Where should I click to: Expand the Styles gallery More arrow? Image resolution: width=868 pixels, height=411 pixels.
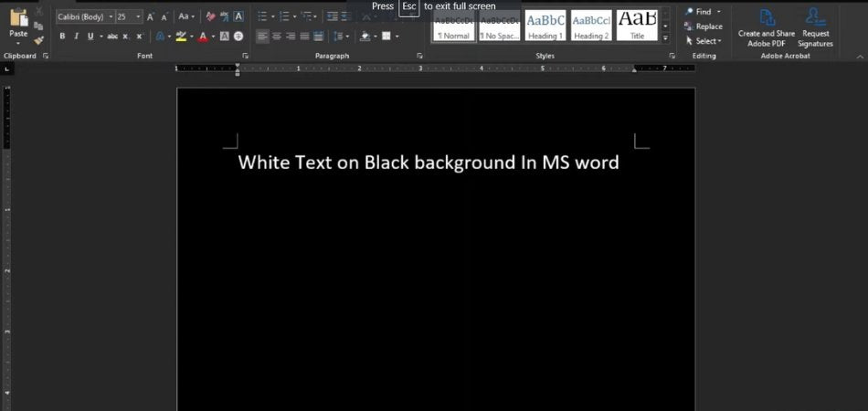(665, 38)
